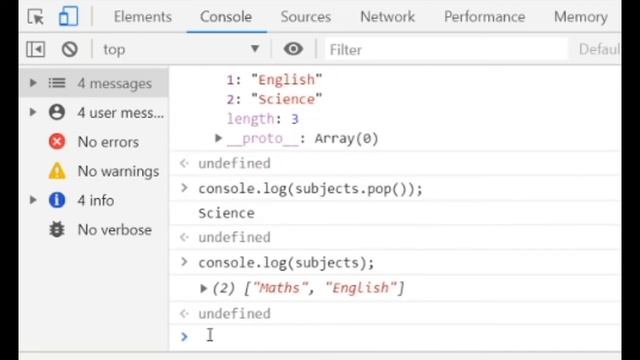Toggle the device toolbar icon
Screen dimensions: 640x360
[x=68, y=17]
